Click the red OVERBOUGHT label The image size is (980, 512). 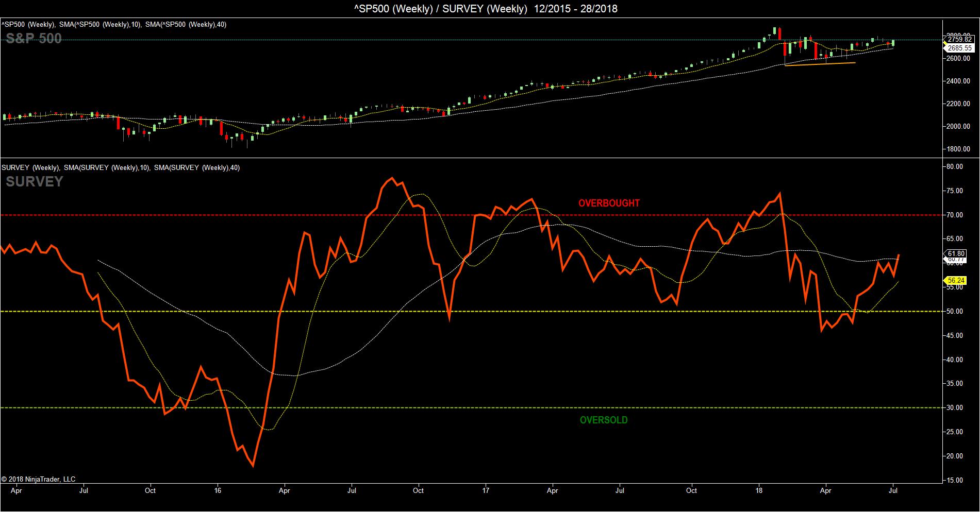pyautogui.click(x=609, y=203)
